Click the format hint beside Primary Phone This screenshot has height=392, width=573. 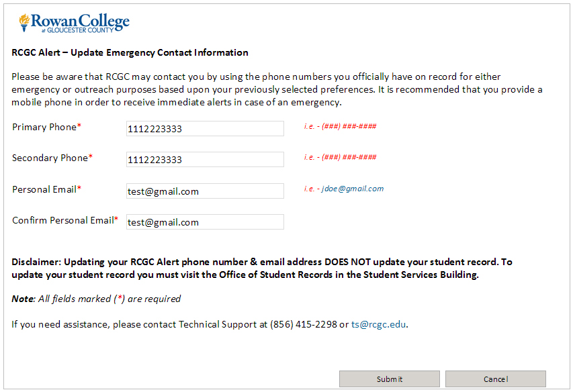[x=340, y=126]
